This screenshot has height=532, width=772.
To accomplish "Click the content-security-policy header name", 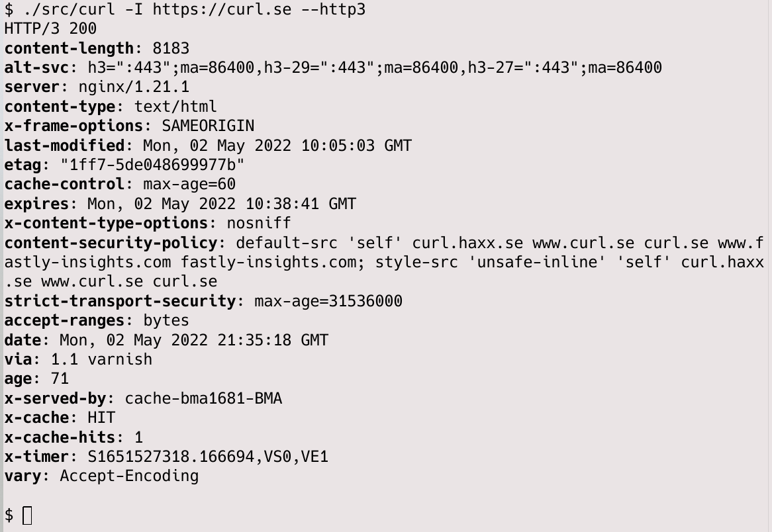I will pos(111,243).
